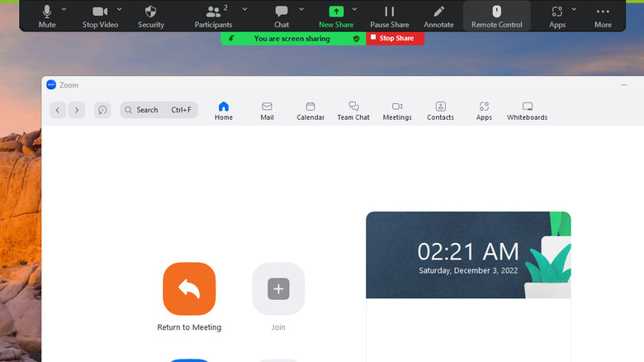
Task: Mute the microphone in meeting toolbar
Action: [47, 17]
